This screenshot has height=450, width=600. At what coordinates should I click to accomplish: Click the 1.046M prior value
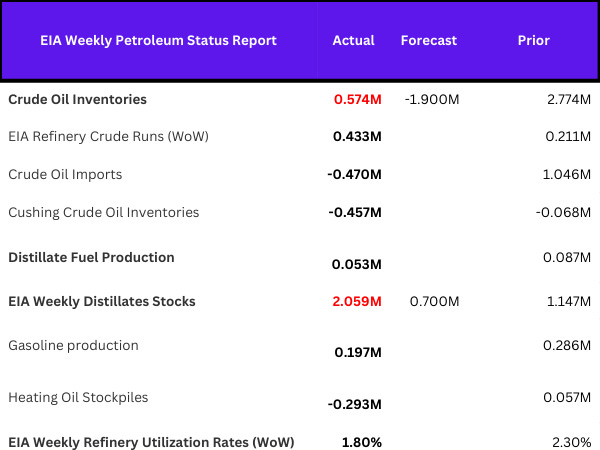[x=567, y=174]
